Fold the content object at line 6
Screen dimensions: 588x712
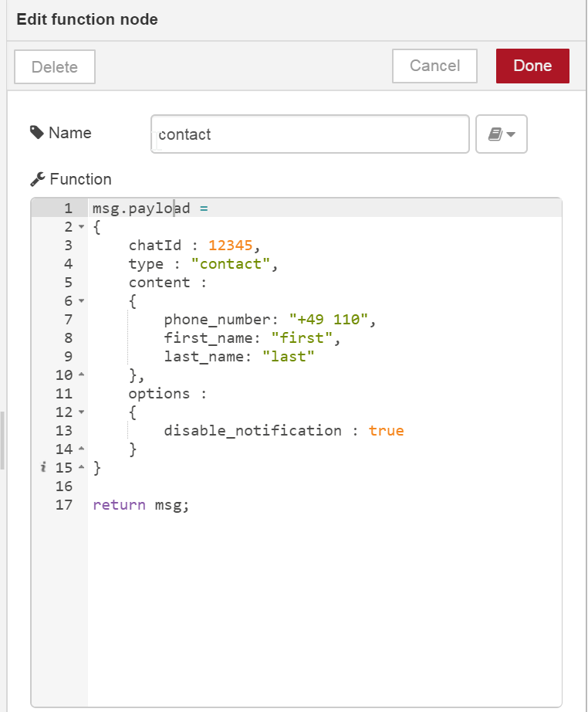click(x=81, y=301)
